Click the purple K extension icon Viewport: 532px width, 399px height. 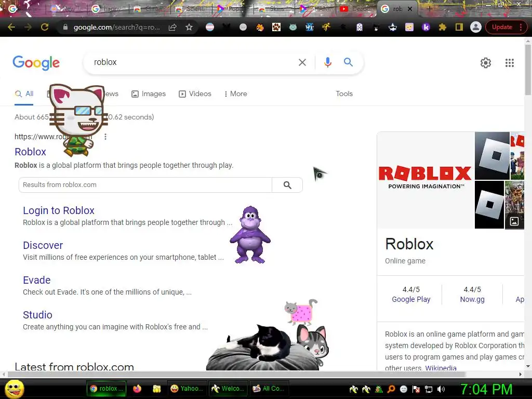(426, 27)
